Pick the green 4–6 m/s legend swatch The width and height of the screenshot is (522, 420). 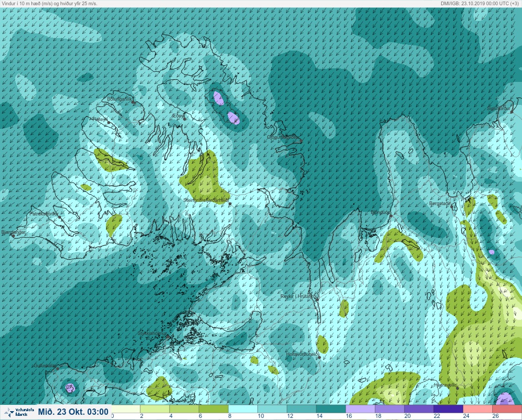pyautogui.click(x=184, y=409)
